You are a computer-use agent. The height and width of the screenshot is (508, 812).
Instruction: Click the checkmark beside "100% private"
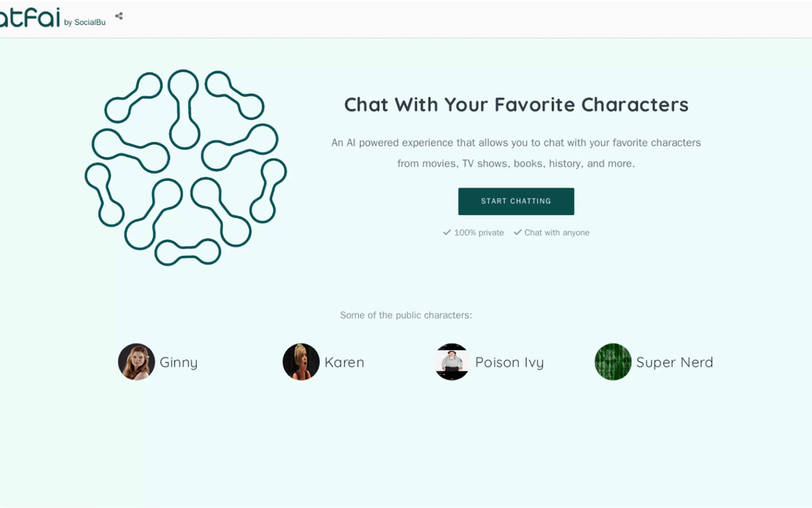coord(447,232)
